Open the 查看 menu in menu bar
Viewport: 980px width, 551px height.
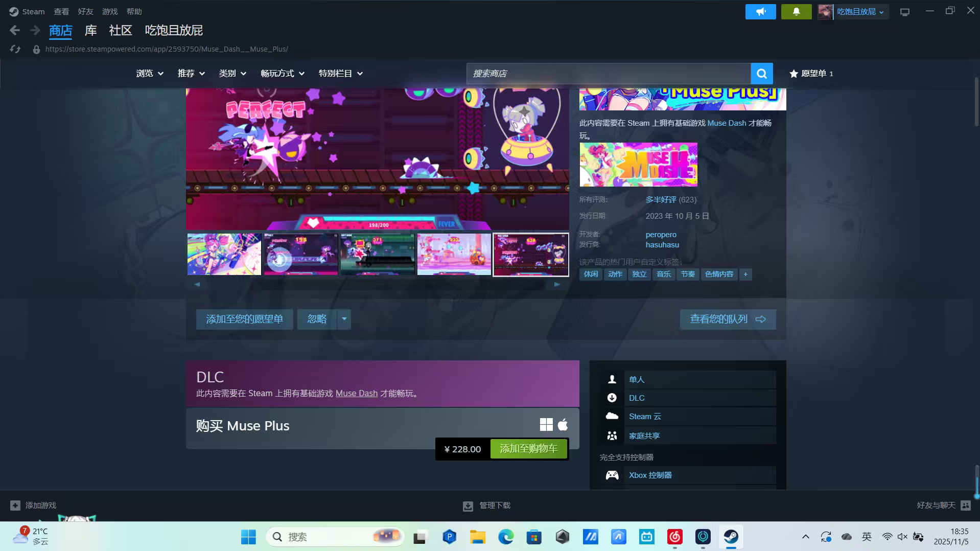pos(61,11)
